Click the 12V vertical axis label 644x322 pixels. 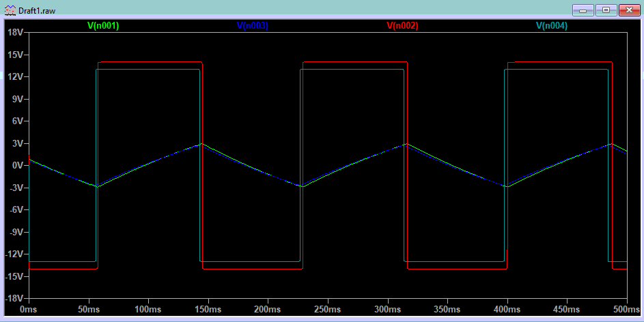tap(16, 76)
